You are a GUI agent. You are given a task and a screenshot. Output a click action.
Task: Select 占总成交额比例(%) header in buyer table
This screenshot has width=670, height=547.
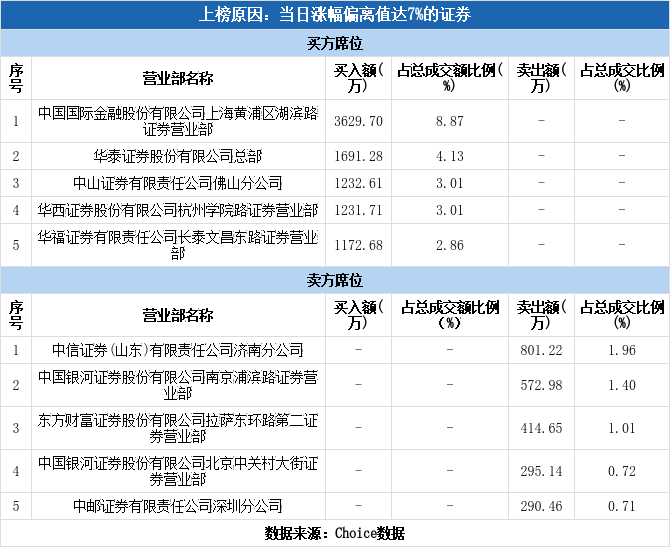[450, 78]
